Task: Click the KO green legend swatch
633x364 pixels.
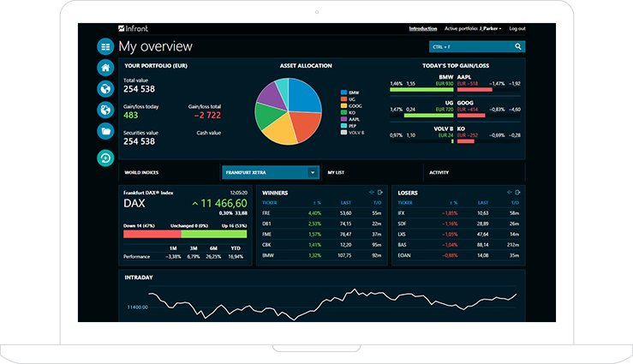Action: tap(343, 112)
